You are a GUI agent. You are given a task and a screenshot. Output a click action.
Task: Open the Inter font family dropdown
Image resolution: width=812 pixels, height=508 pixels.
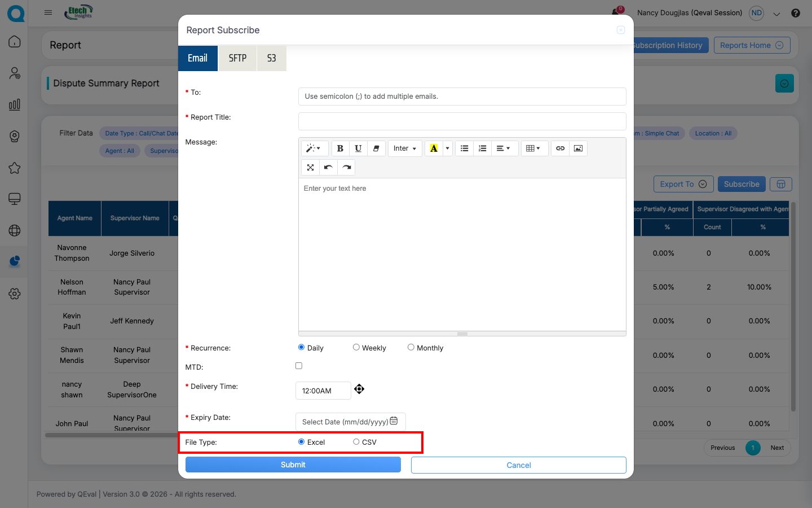[404, 148]
